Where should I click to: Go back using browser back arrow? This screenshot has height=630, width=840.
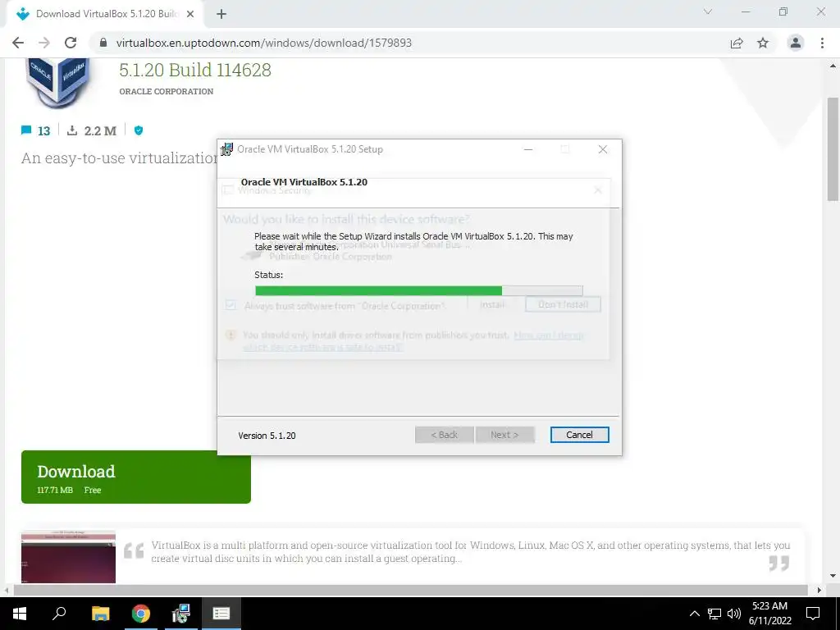pos(18,43)
